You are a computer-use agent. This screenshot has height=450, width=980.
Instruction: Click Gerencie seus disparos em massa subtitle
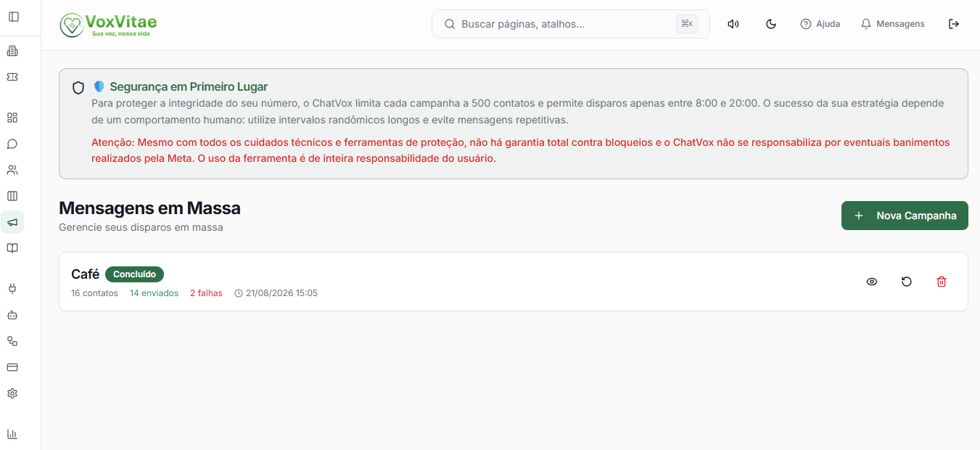(141, 227)
